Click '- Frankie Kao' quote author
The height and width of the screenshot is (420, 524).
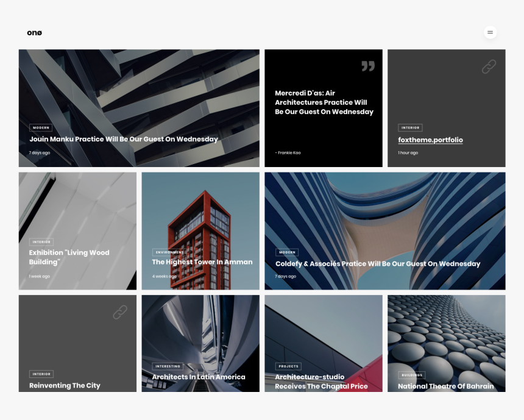[288, 153]
